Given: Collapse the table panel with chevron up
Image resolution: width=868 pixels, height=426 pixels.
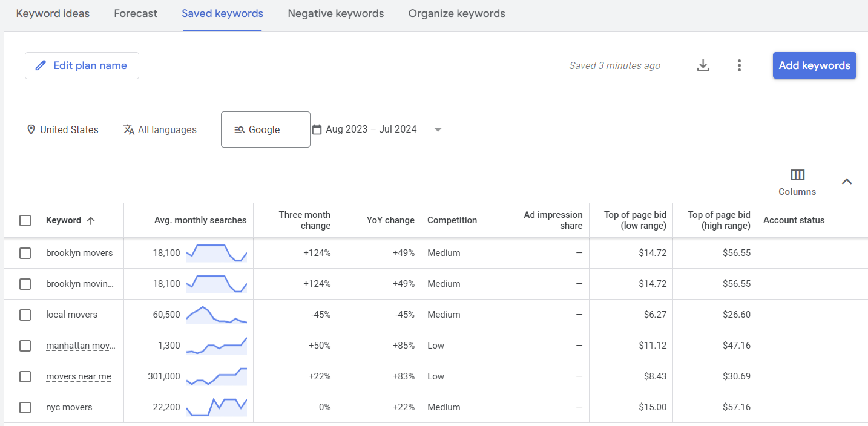Looking at the screenshot, I should point(847,181).
